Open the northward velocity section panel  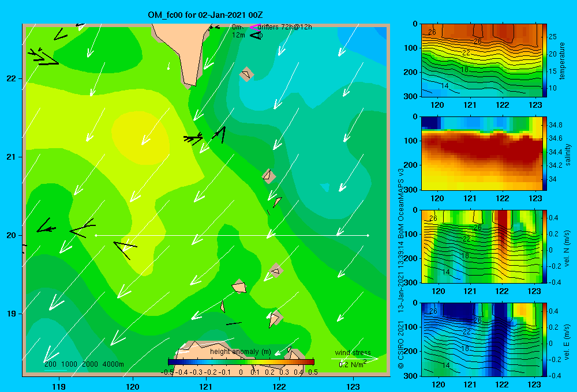(481, 247)
